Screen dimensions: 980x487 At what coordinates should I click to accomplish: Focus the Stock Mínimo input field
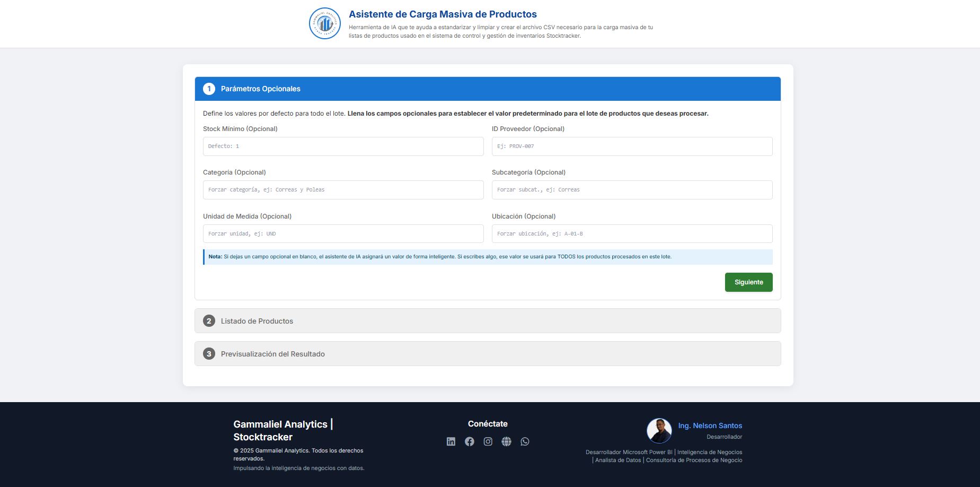pos(343,146)
